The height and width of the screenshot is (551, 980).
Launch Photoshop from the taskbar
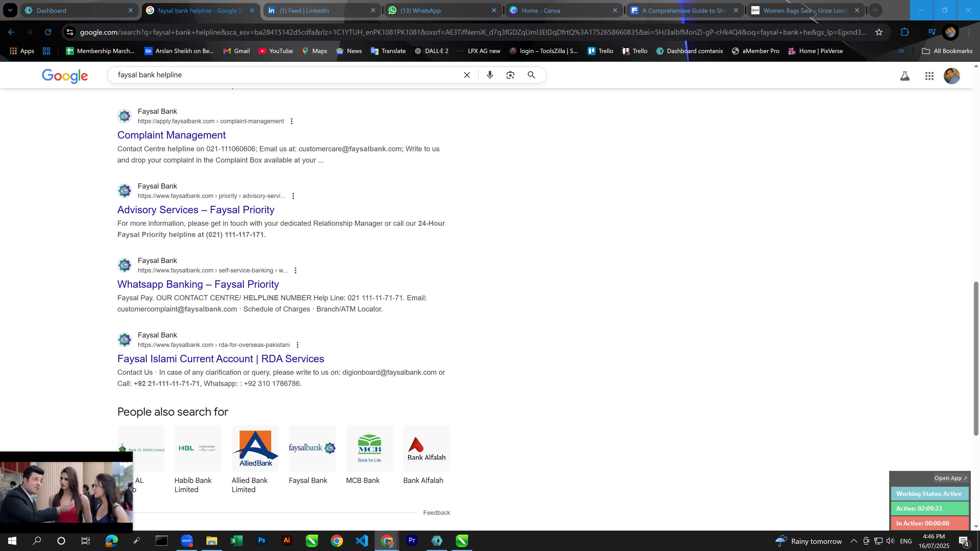tap(261, 540)
